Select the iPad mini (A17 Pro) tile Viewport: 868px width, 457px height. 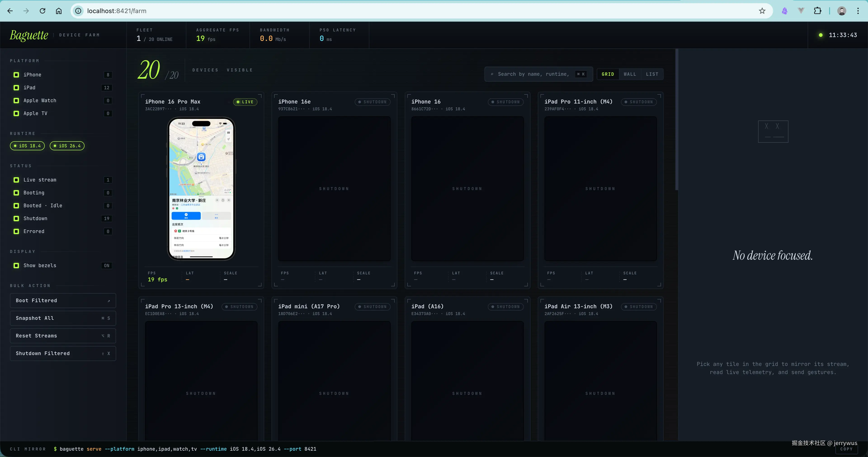tap(334, 369)
